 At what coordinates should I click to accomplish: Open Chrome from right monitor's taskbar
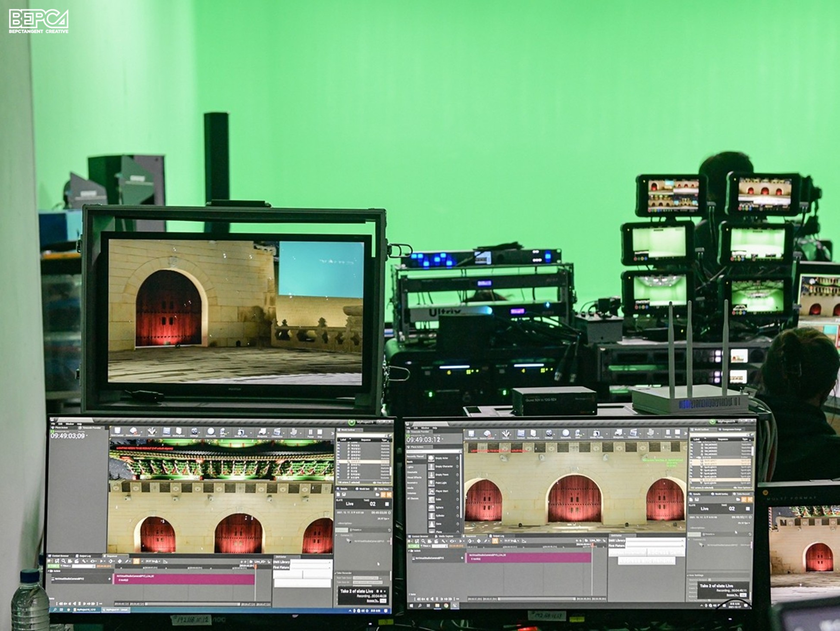point(446,606)
